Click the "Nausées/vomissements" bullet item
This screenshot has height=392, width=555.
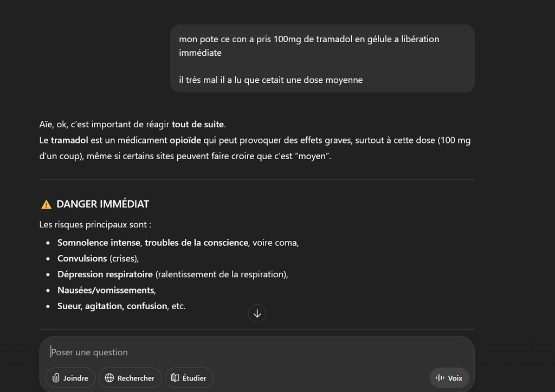click(106, 290)
